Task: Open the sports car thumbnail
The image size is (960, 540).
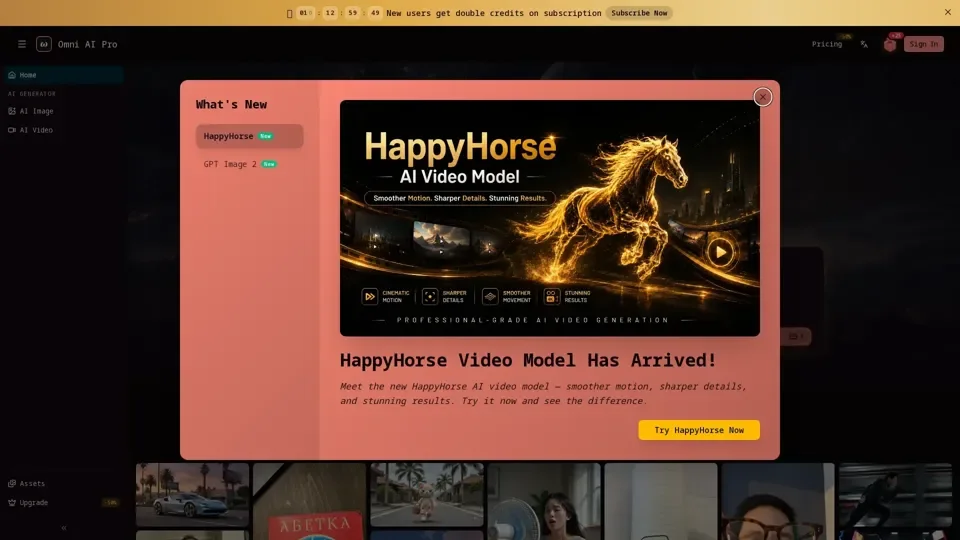Action: point(192,495)
